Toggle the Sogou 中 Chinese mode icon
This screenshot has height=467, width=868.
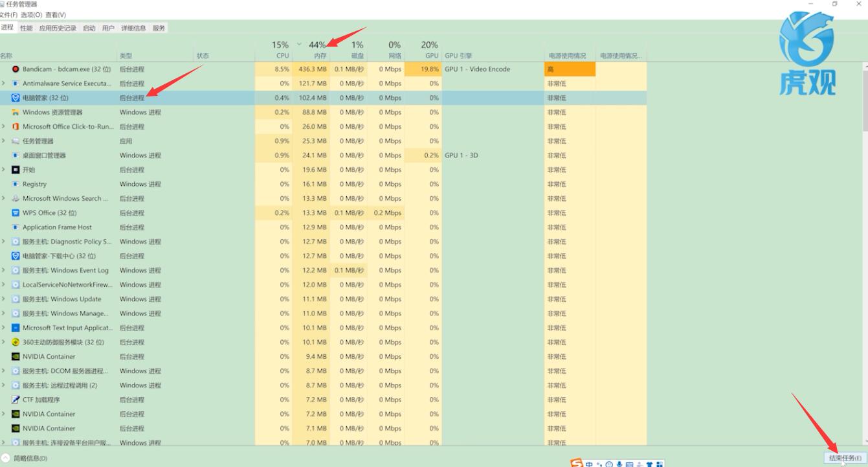coord(590,464)
